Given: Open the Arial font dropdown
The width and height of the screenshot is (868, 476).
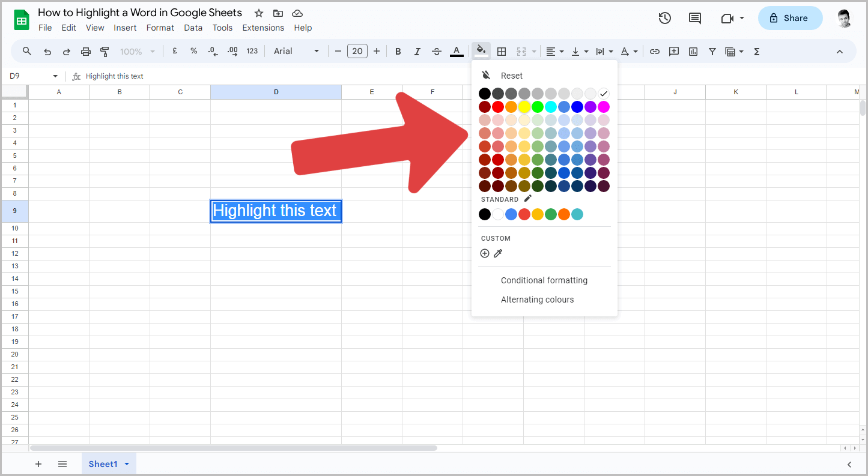Looking at the screenshot, I should (296, 51).
